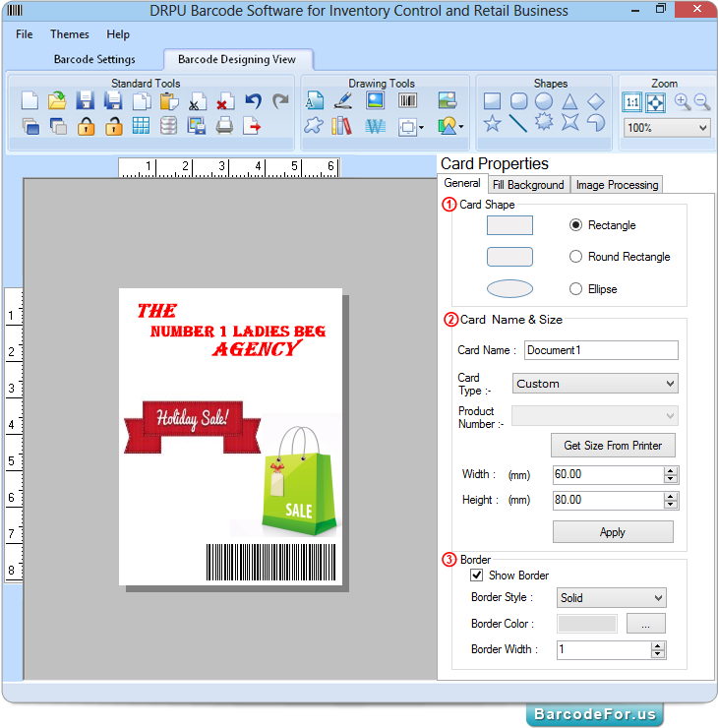Expand the shape fill tool dropdown arrow

[x=421, y=127]
